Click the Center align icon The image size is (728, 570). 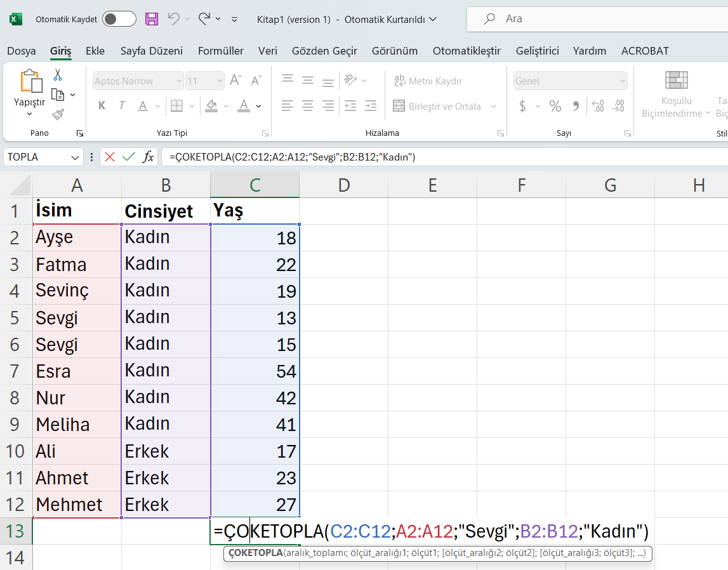coord(308,106)
